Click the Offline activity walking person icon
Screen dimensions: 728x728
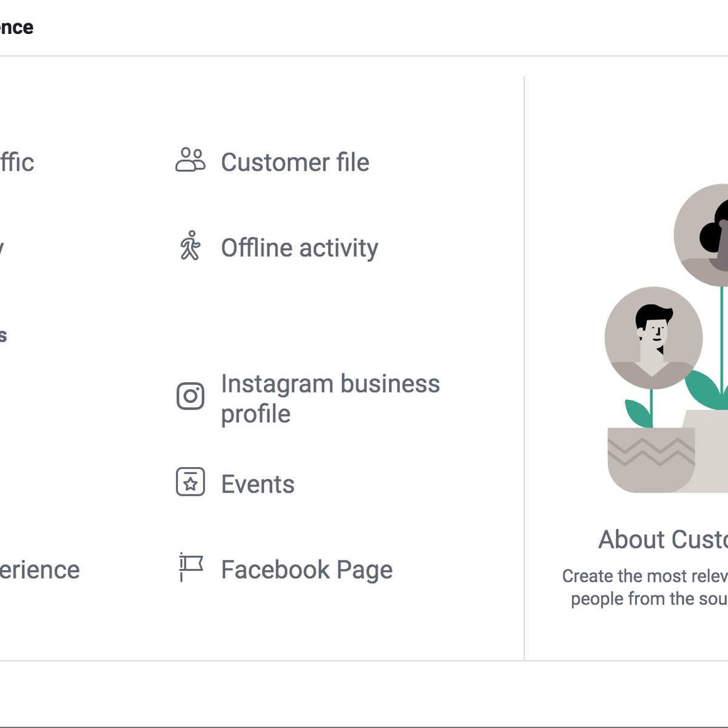(190, 246)
